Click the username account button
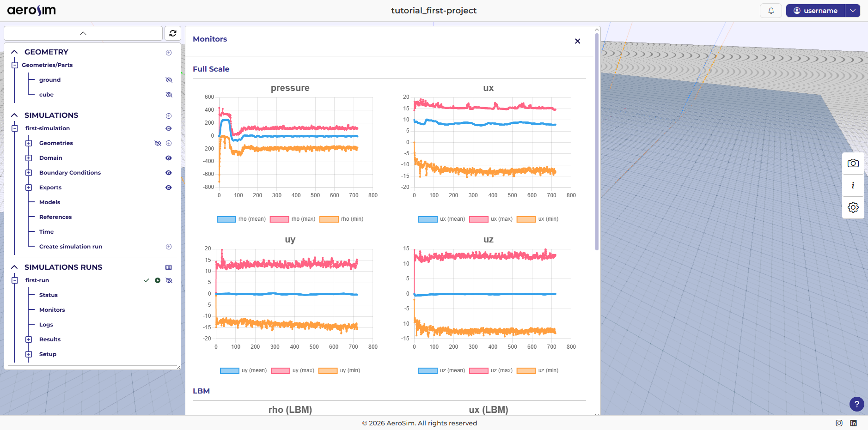This screenshot has width=868, height=430. pyautogui.click(x=815, y=11)
